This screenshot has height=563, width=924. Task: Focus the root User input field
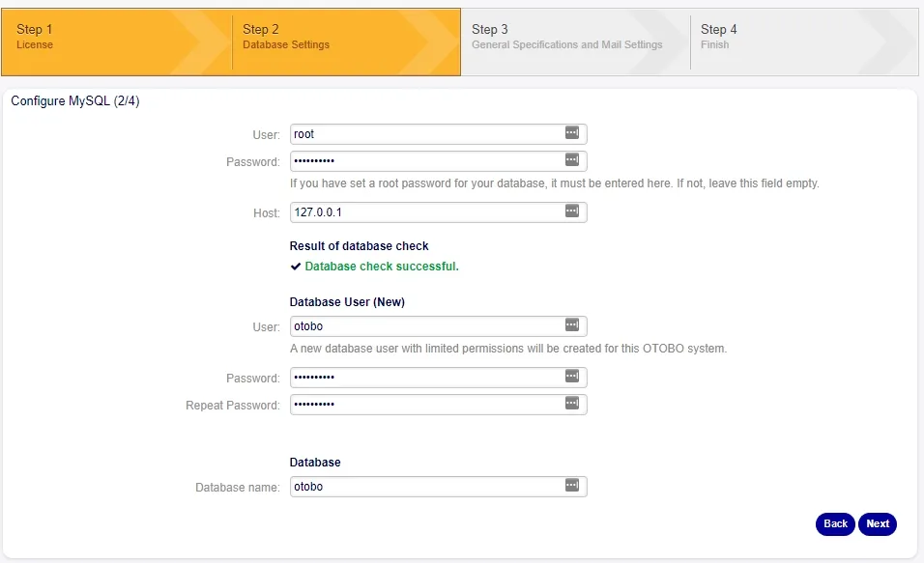[x=439, y=134]
